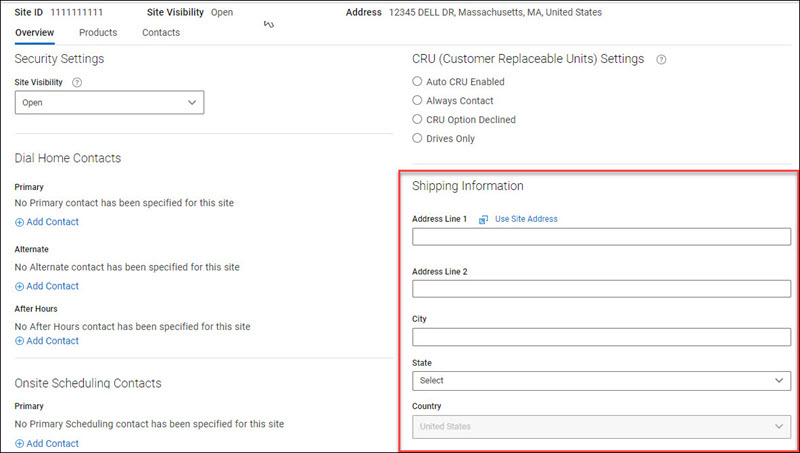This screenshot has height=453, width=800.
Task: Select Auto CRU Enabled radio option
Action: (x=418, y=82)
